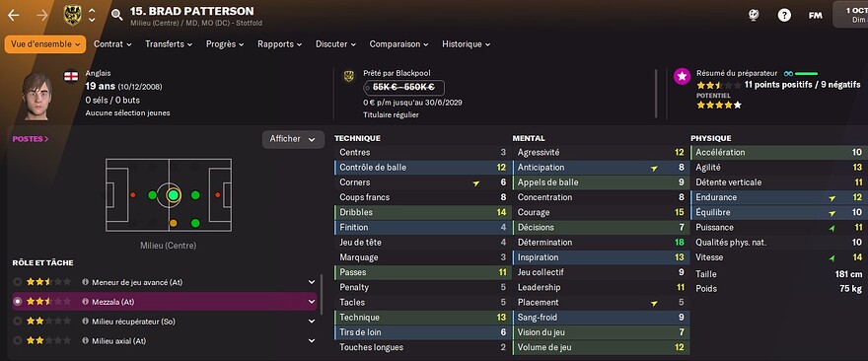Click the globe world icon

click(754, 16)
